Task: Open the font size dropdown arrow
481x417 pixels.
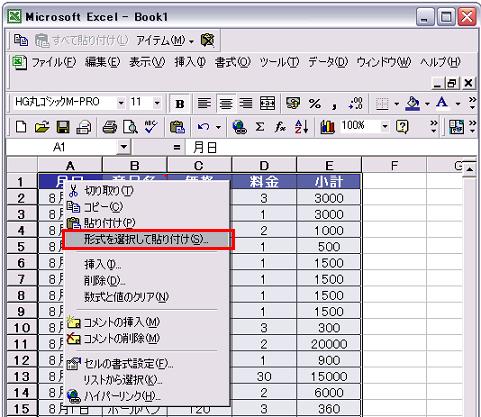Action: coord(157,103)
